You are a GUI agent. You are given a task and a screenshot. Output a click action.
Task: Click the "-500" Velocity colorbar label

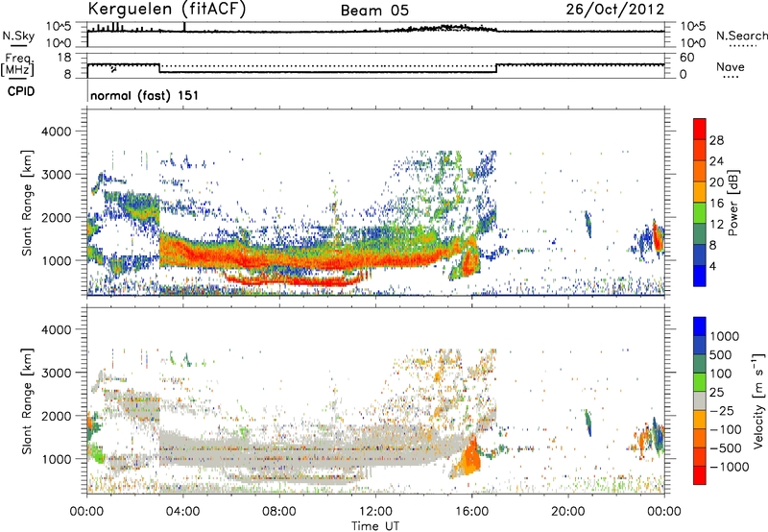click(x=726, y=447)
